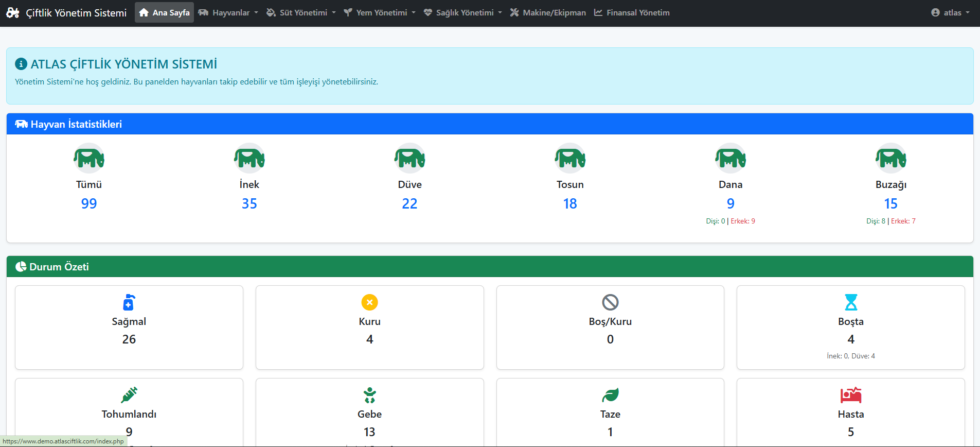Click the pie chart icon beside Durum Özeti
This screenshot has width=980, height=447.
[21, 267]
